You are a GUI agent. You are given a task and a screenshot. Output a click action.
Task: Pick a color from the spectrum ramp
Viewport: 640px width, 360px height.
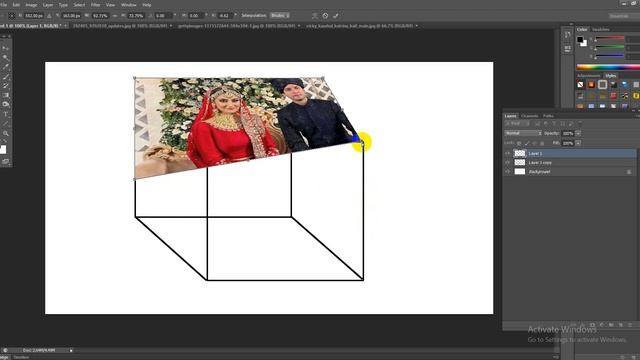(608, 67)
